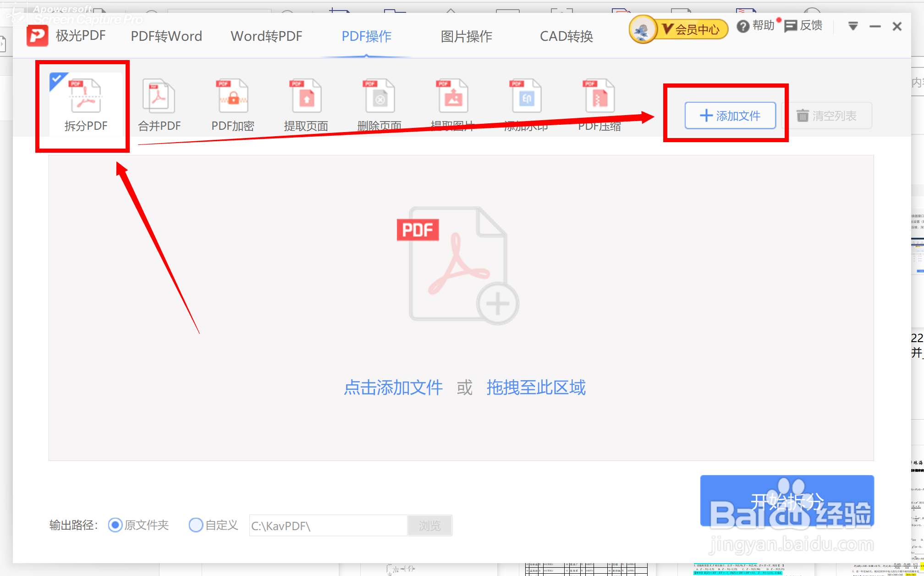
Task: Open the 提取页面 extract pages tool
Action: pos(306,105)
